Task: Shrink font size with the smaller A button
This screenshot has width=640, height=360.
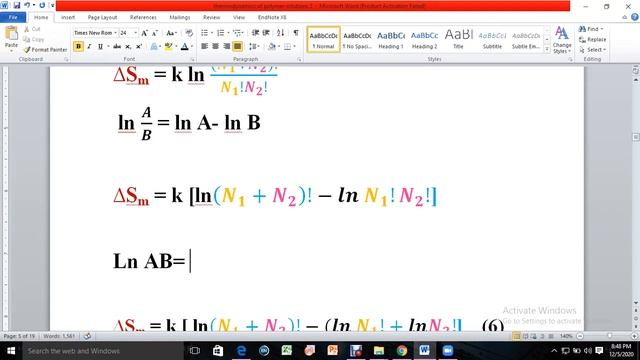Action: coord(155,33)
